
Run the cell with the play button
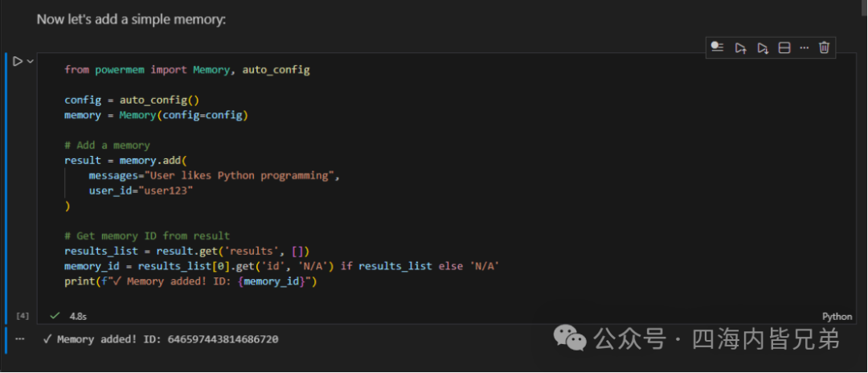click(18, 61)
